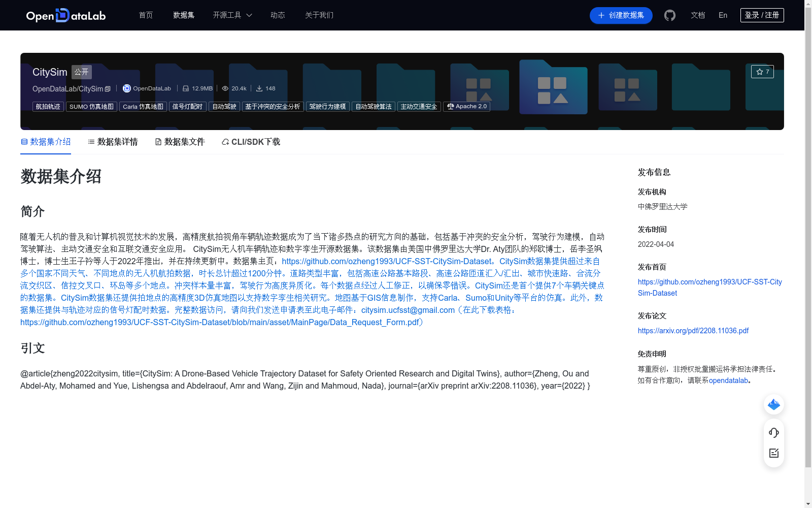Open the customer support headset icon
The height and width of the screenshot is (508, 812).
[773, 433]
